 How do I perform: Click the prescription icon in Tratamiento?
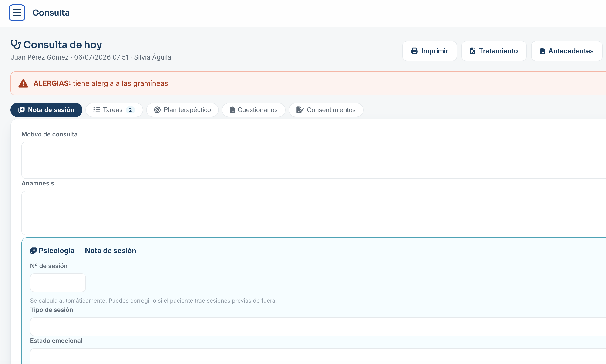[x=472, y=51]
